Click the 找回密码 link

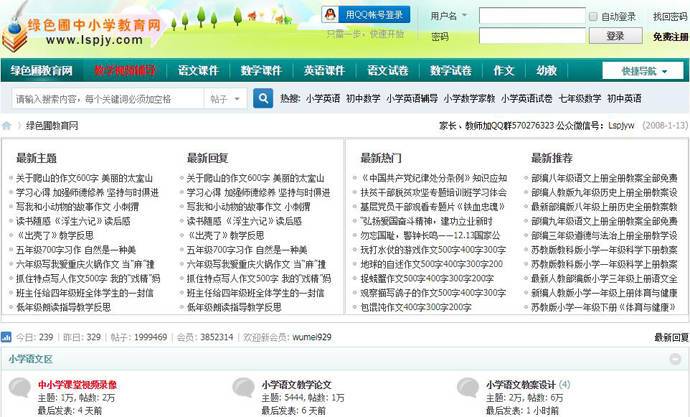(x=670, y=17)
